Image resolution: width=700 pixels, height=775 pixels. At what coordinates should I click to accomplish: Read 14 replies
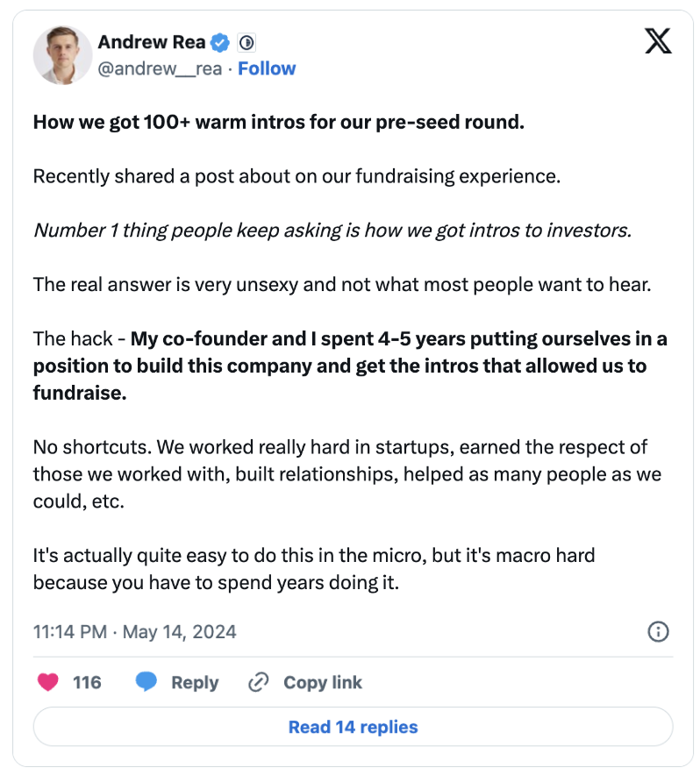(x=353, y=727)
